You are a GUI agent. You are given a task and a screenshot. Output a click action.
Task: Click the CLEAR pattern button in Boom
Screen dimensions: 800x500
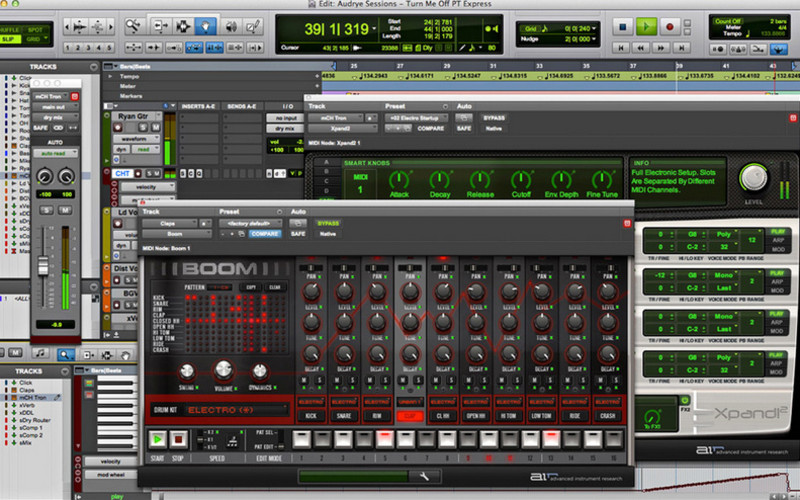tap(274, 287)
